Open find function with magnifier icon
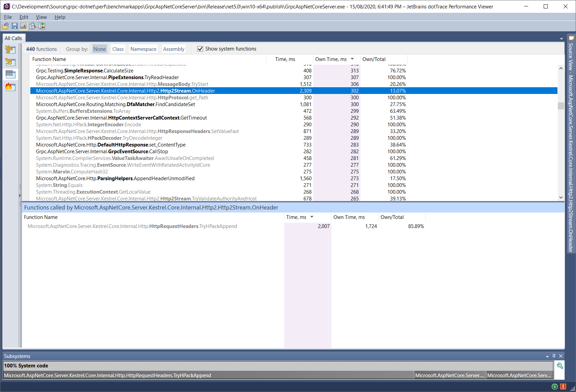This screenshot has height=392, width=576. click(x=33, y=26)
